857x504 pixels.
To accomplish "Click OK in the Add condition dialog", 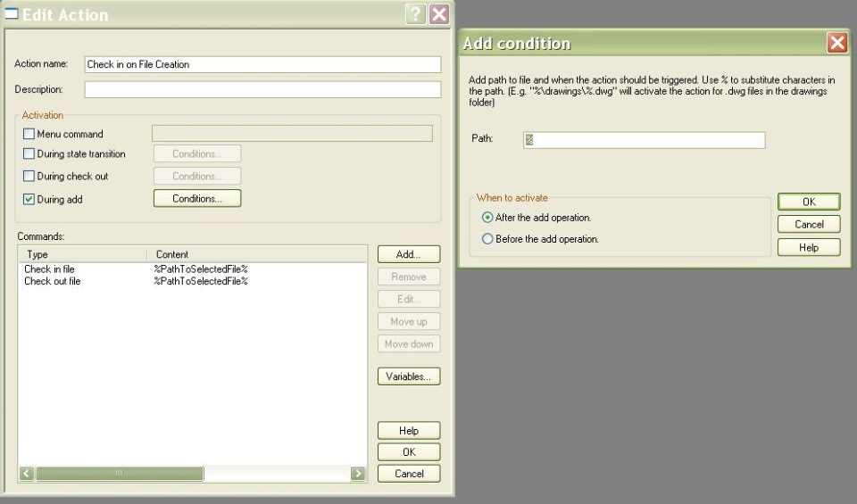I will 809,202.
